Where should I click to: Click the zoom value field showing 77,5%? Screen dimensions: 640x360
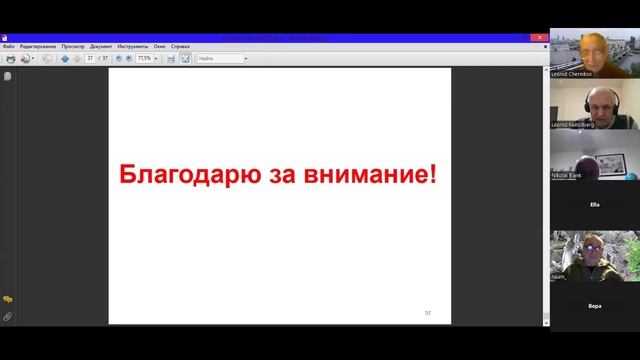pos(144,58)
